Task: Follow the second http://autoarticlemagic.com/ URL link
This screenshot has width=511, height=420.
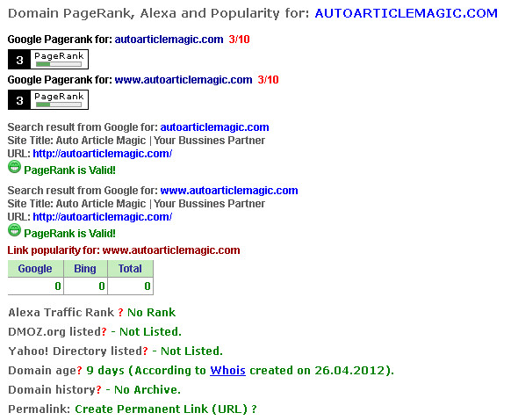Action: [x=103, y=217]
